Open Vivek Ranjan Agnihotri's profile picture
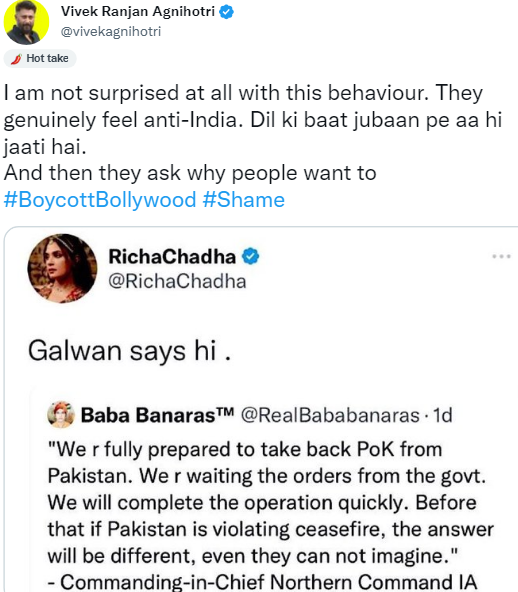Viewport: 518px width, 592px height. pyautogui.click(x=26, y=22)
